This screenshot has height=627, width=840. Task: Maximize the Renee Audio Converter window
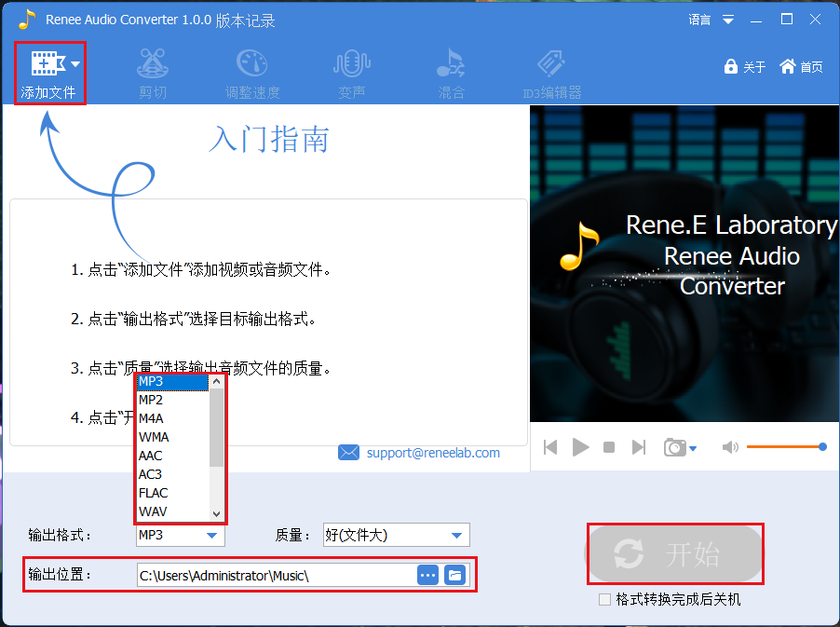786,20
